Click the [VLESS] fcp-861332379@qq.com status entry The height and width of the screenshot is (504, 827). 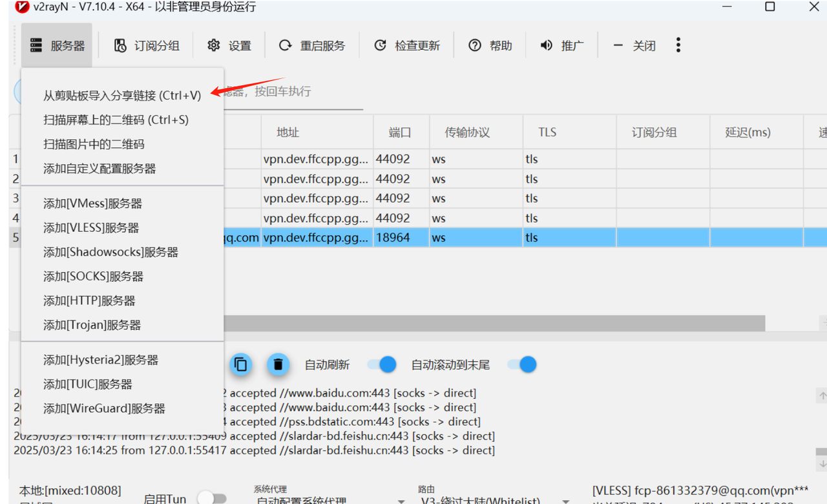point(700,490)
